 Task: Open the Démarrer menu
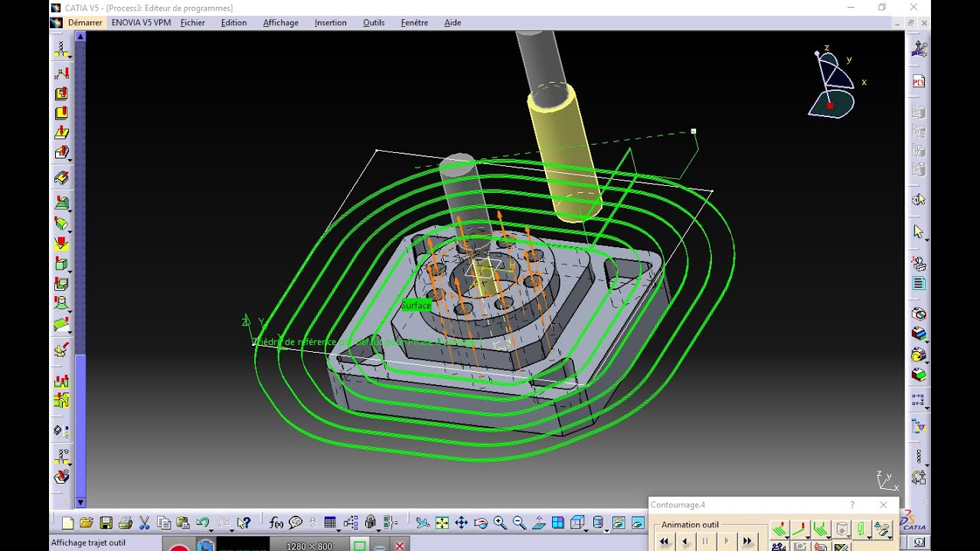point(85,23)
